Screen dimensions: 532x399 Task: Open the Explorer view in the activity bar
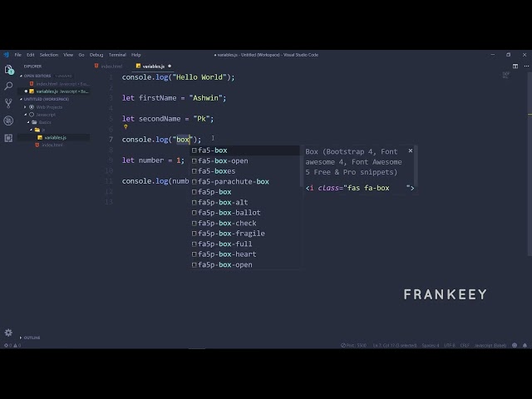(9, 70)
